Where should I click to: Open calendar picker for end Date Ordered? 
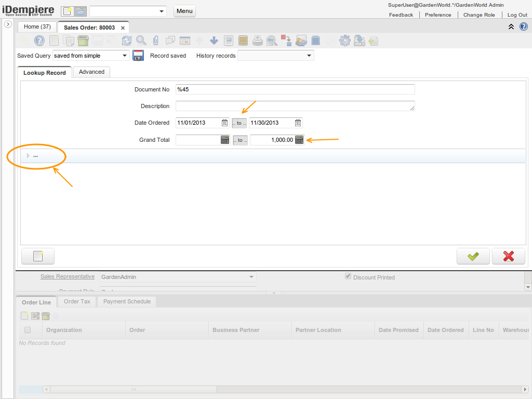coord(298,123)
